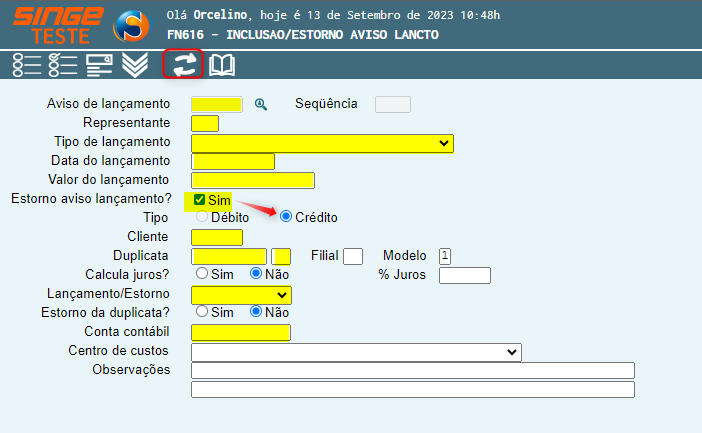702x433 pixels.
Task: Click the Cliente yellow input field
Action: (x=217, y=237)
